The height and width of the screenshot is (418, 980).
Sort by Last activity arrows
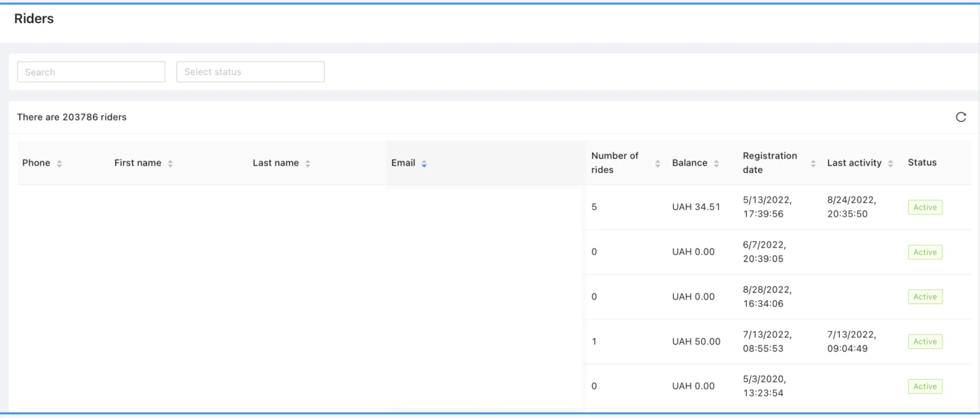pos(890,164)
